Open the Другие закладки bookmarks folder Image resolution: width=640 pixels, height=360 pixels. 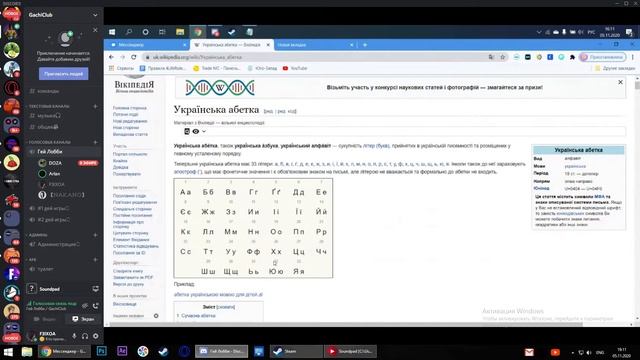(x=615, y=68)
